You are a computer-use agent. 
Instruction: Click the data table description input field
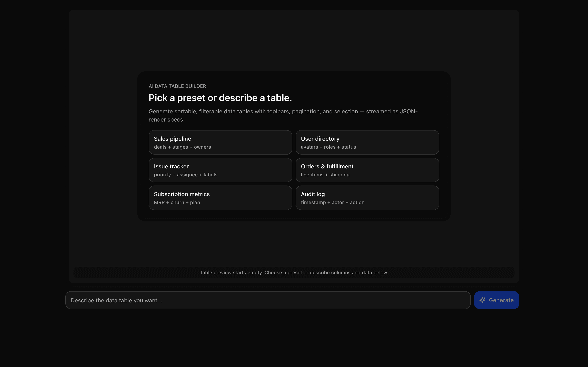(267, 300)
